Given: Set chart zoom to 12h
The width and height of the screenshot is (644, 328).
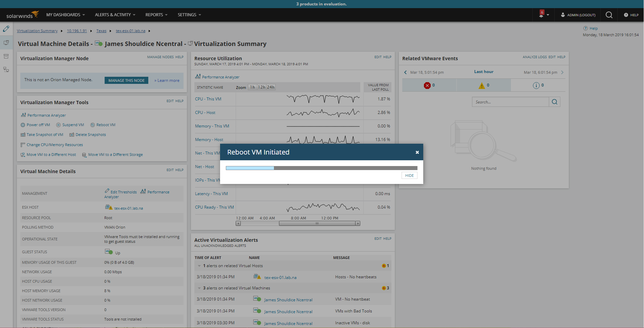Looking at the screenshot, I should pos(262,87).
